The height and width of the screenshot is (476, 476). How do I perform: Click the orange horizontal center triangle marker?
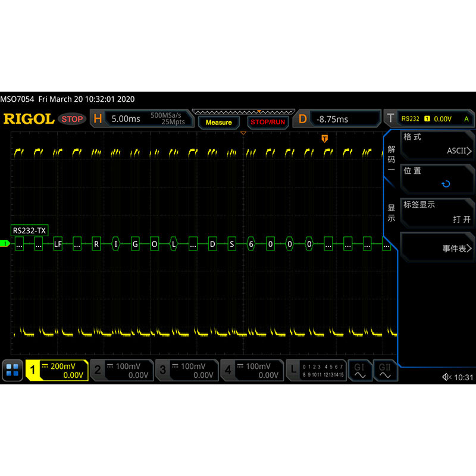(x=243, y=133)
